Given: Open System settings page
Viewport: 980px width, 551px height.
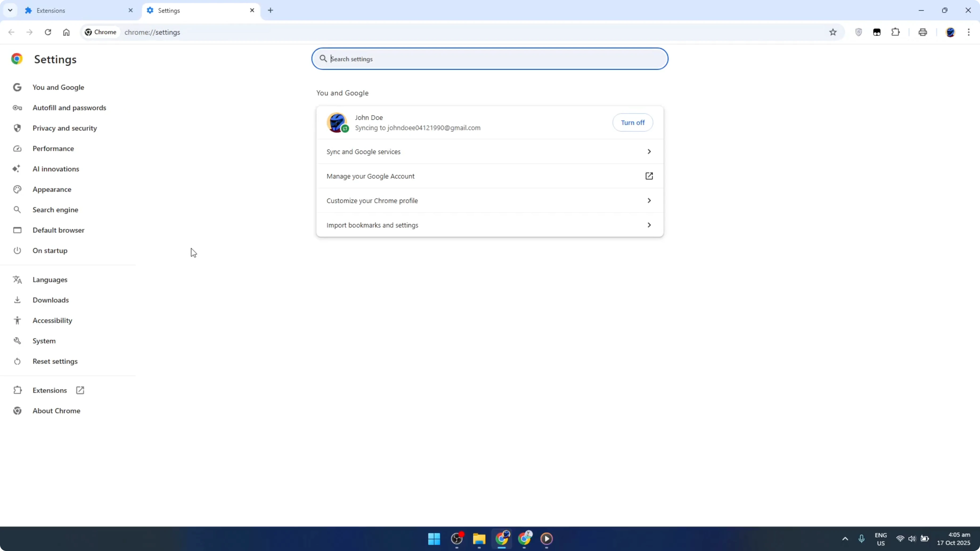Looking at the screenshot, I should coord(44,341).
